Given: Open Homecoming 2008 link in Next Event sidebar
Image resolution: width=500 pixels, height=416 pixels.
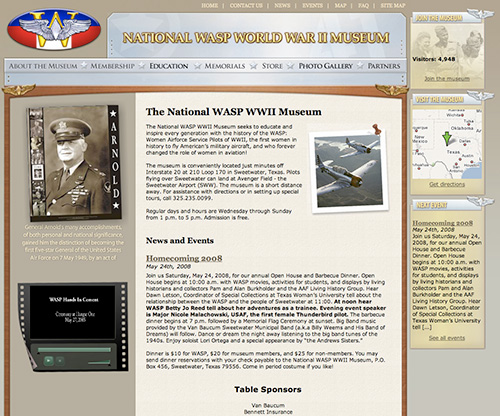Looking at the screenshot, I should (443, 223).
